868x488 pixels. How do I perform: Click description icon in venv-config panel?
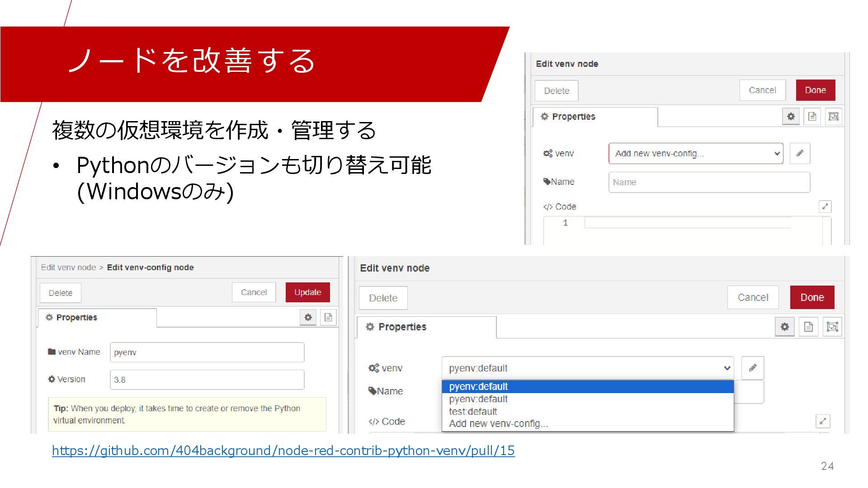pyautogui.click(x=328, y=317)
